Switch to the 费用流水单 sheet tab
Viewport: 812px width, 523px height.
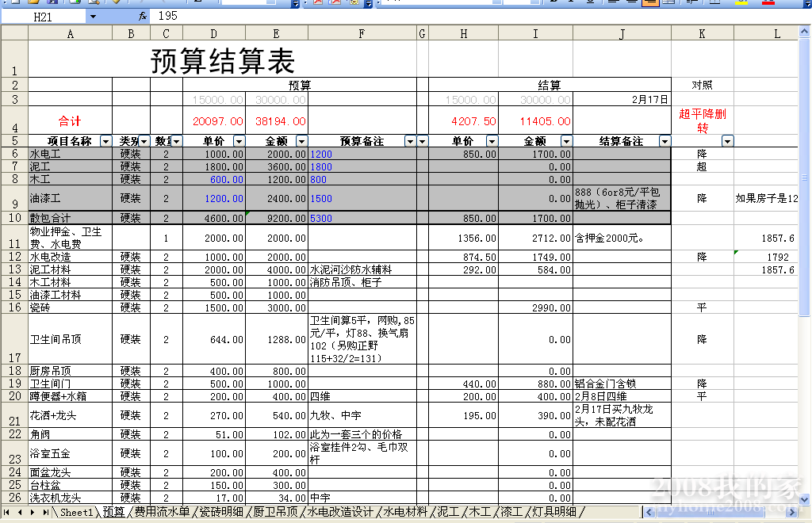(162, 513)
